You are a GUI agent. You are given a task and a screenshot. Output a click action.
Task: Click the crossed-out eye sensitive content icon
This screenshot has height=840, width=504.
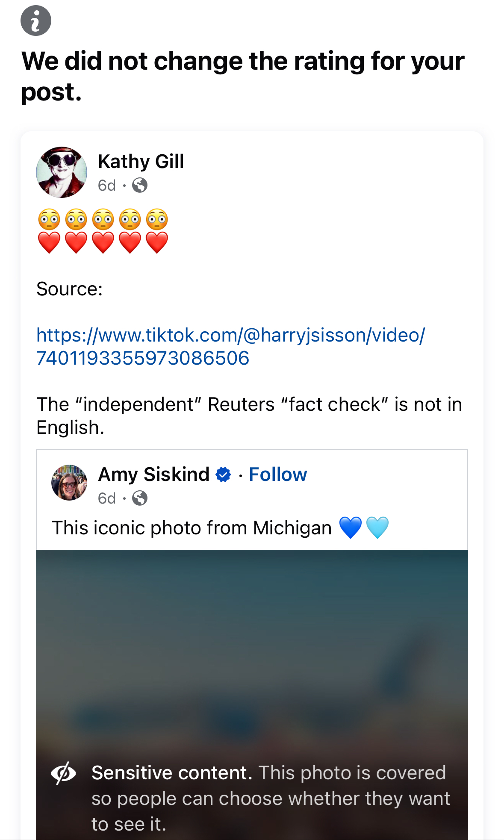point(64,773)
